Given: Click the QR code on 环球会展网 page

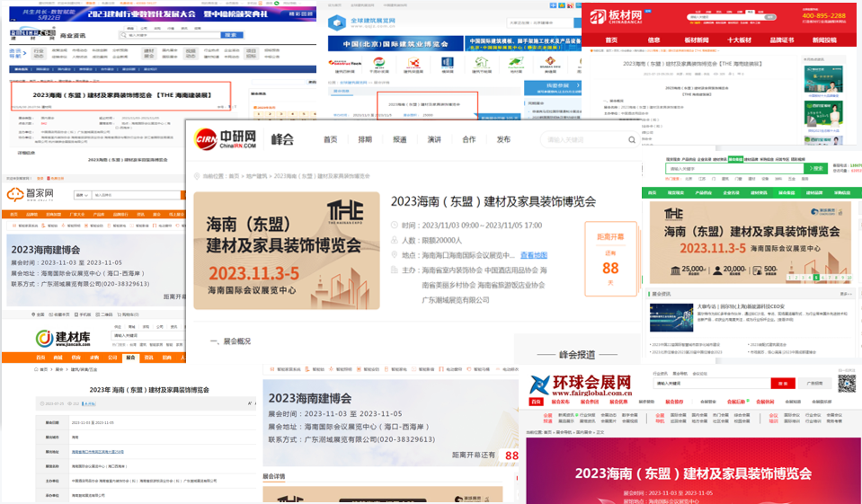Looking at the screenshot, I should (x=847, y=383).
